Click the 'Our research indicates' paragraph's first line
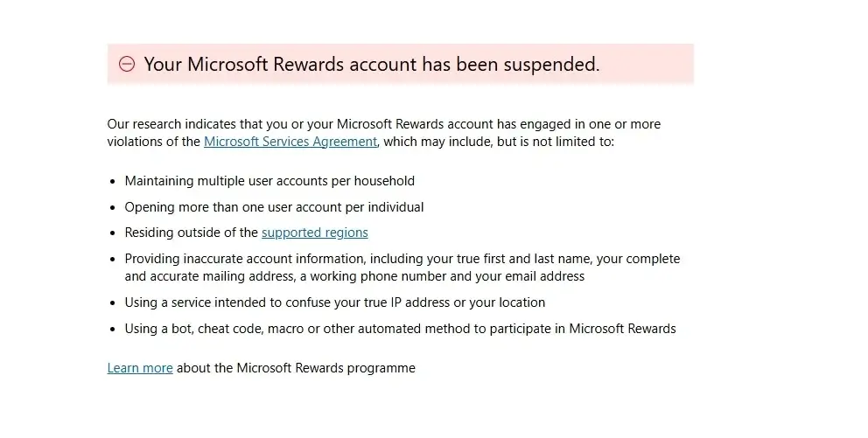This screenshot has width=868, height=438. (x=383, y=124)
